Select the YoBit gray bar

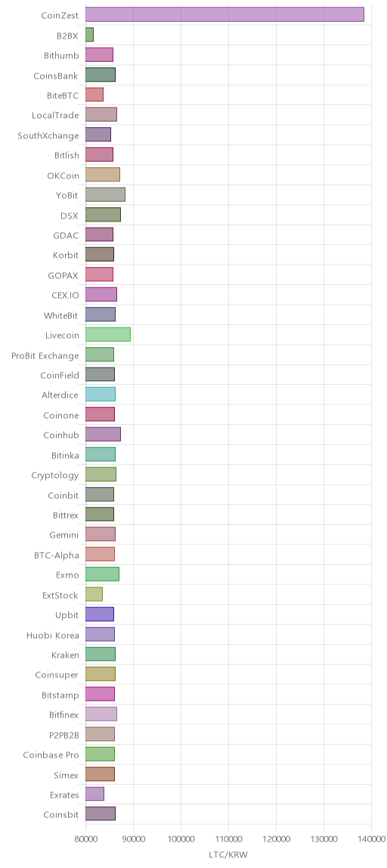point(105,195)
